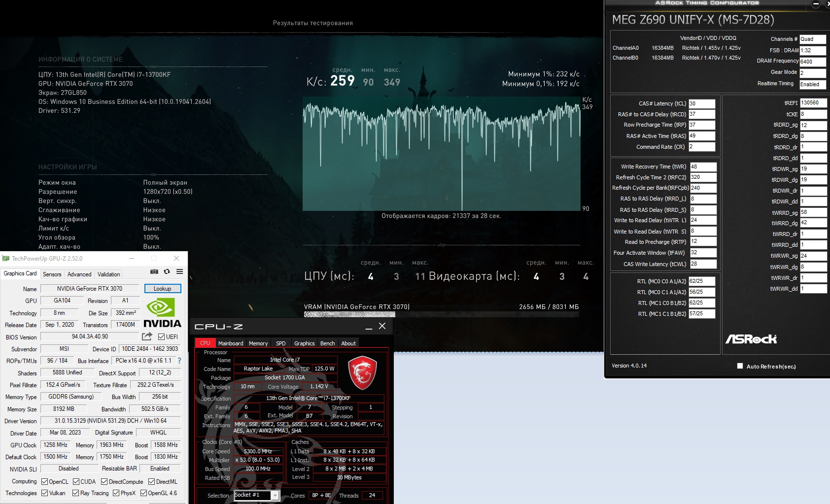Toggle the UEFI checkbox
The image size is (830, 504).
tap(161, 337)
